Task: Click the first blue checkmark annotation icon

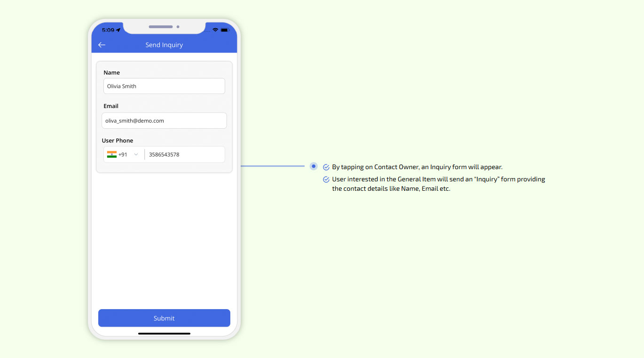Action: click(326, 167)
